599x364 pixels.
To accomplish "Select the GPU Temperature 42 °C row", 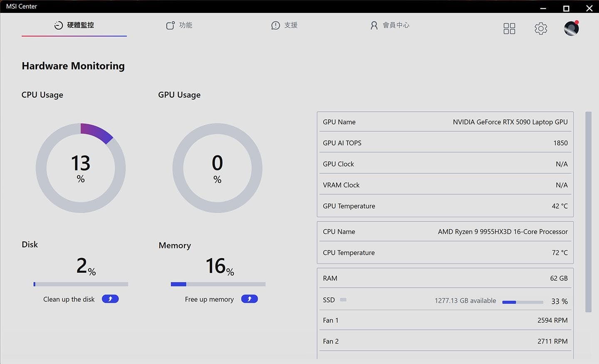I will point(445,206).
